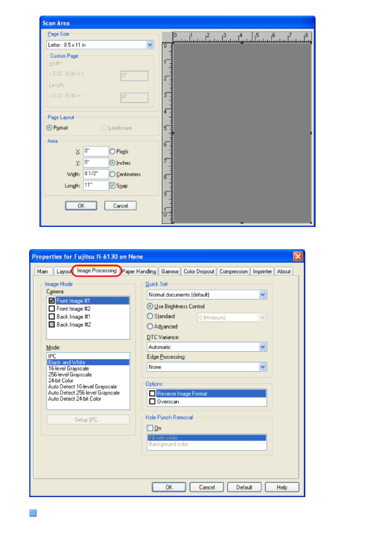The image size is (392, 555).
Task: Open the Quick Set dropdown
Action: (x=263, y=295)
